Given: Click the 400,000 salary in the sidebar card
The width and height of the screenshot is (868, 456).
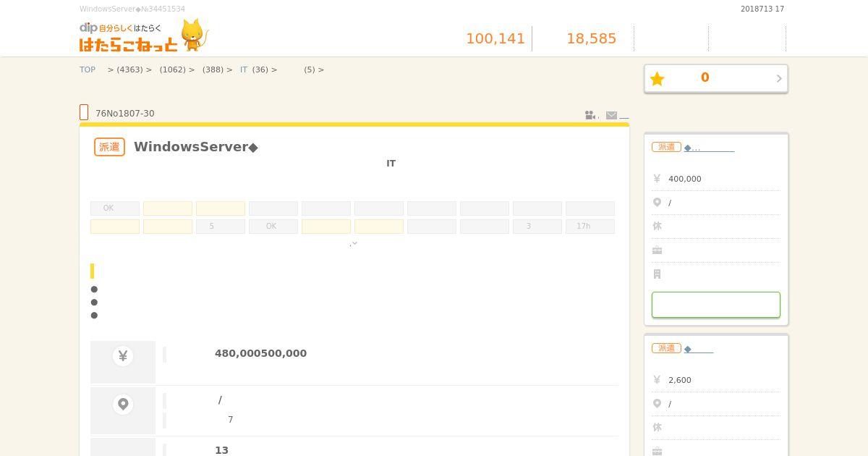Looking at the screenshot, I should (x=685, y=179).
